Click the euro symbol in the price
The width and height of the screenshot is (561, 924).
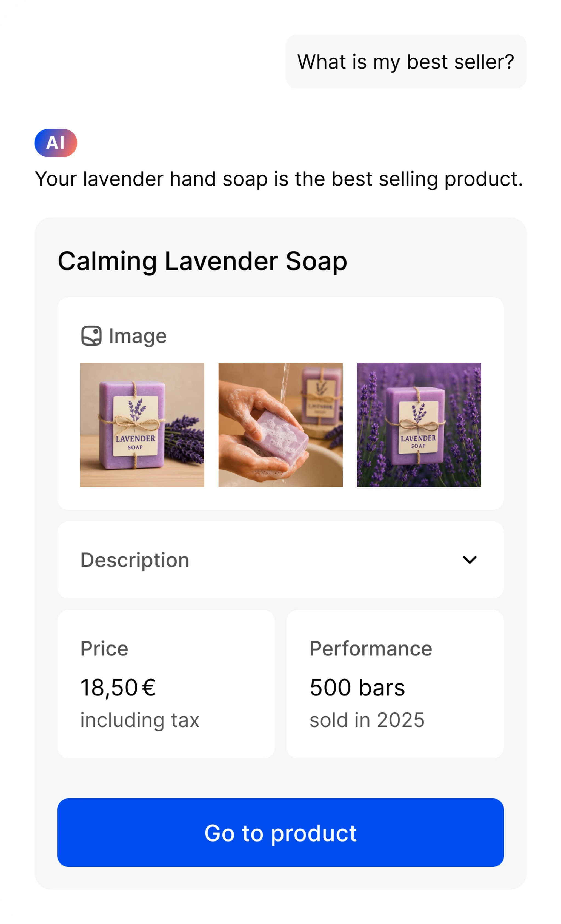(149, 687)
